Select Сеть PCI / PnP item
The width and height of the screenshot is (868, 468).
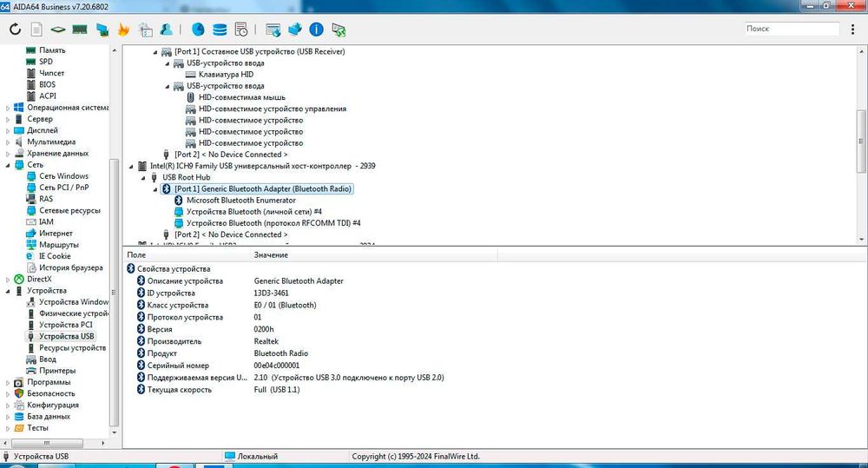point(63,188)
